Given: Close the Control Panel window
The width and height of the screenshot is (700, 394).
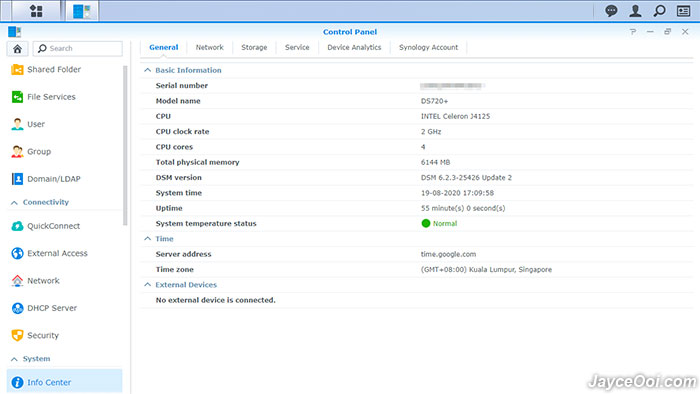Looking at the screenshot, I should pos(685,32).
